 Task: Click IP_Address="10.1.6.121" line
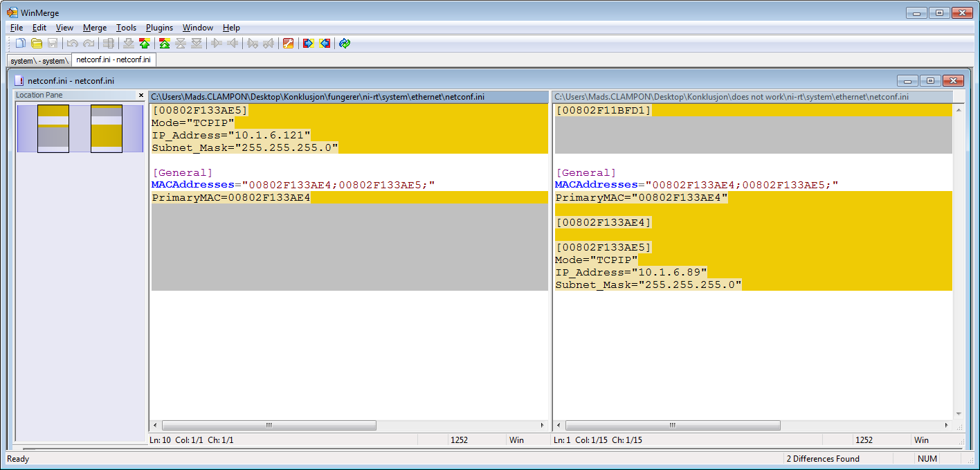231,135
